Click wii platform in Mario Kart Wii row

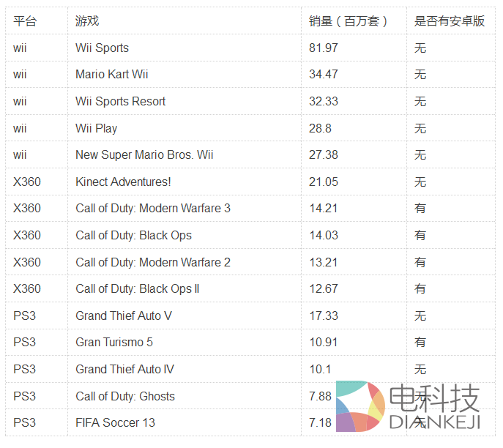pyautogui.click(x=20, y=75)
